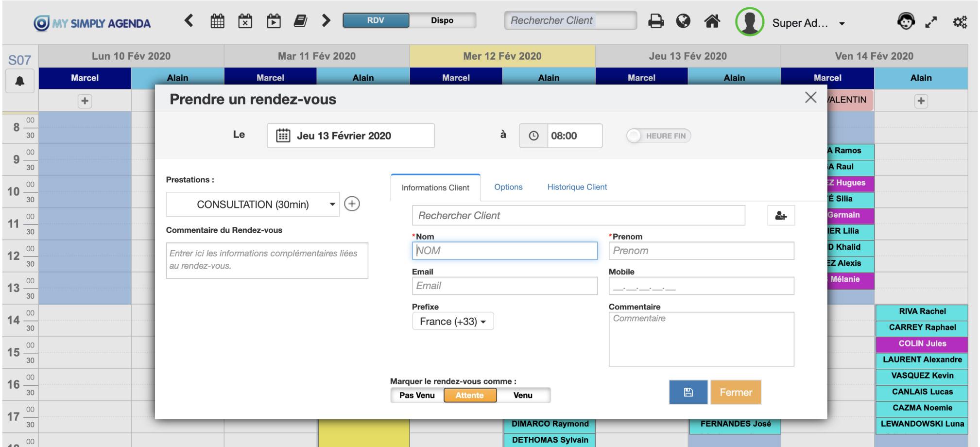Click the Fermer button
The width and height of the screenshot is (980, 447).
(x=736, y=392)
